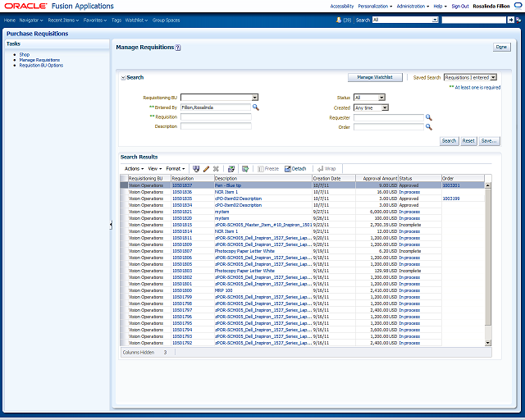Click the Freeze column toolbar button
This screenshot has width=525, height=420.
pyautogui.click(x=268, y=169)
